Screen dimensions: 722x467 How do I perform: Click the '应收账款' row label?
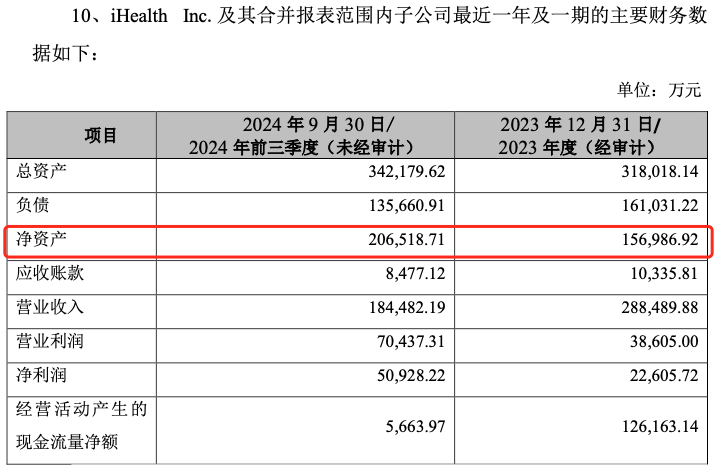[47, 274]
